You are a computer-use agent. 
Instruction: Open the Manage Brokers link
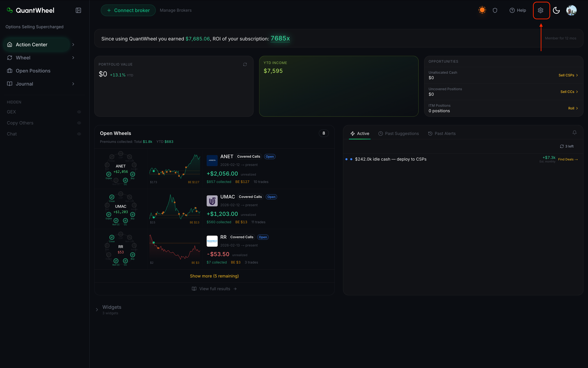176,10
